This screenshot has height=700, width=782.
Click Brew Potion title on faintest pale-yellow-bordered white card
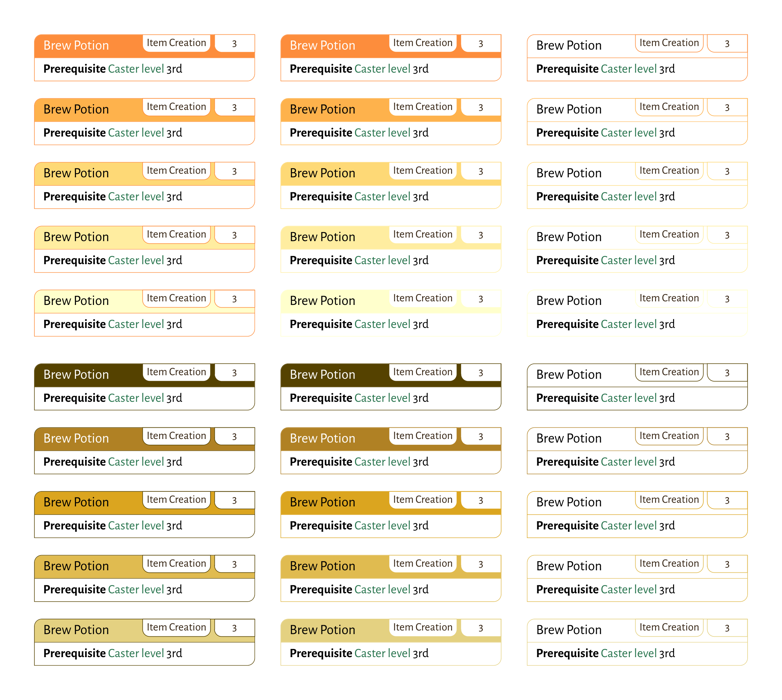(x=569, y=301)
